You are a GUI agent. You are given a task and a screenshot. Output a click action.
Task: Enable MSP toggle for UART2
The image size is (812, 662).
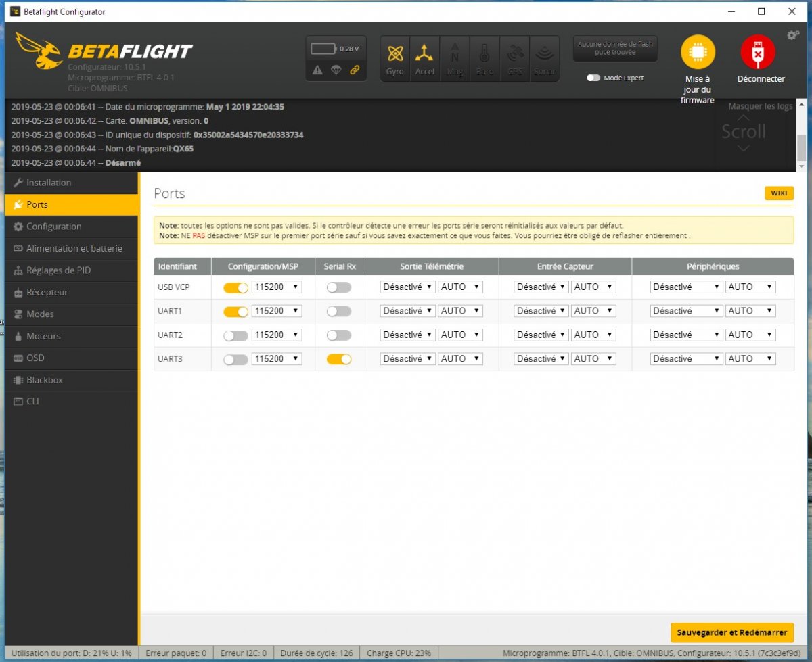(235, 335)
